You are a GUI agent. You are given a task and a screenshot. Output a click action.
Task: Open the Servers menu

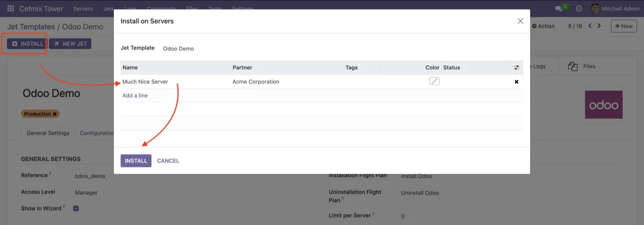pos(83,9)
